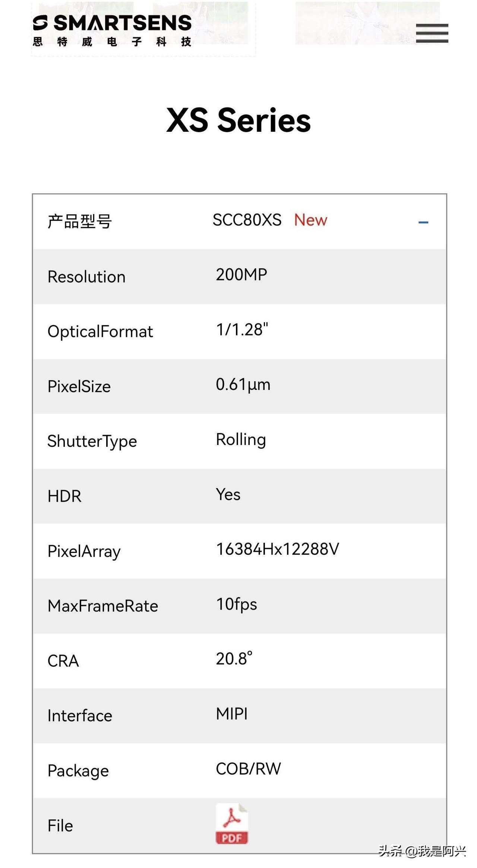Image resolution: width=477 pixels, height=868 pixels.
Task: Collapse the SCC80XS row with minus icon
Action: [x=423, y=222]
